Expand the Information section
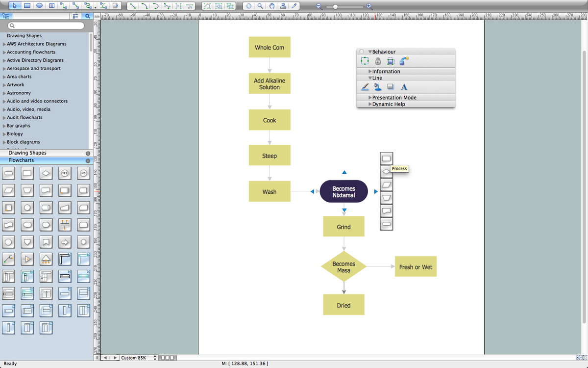The height and width of the screenshot is (368, 588). click(370, 72)
